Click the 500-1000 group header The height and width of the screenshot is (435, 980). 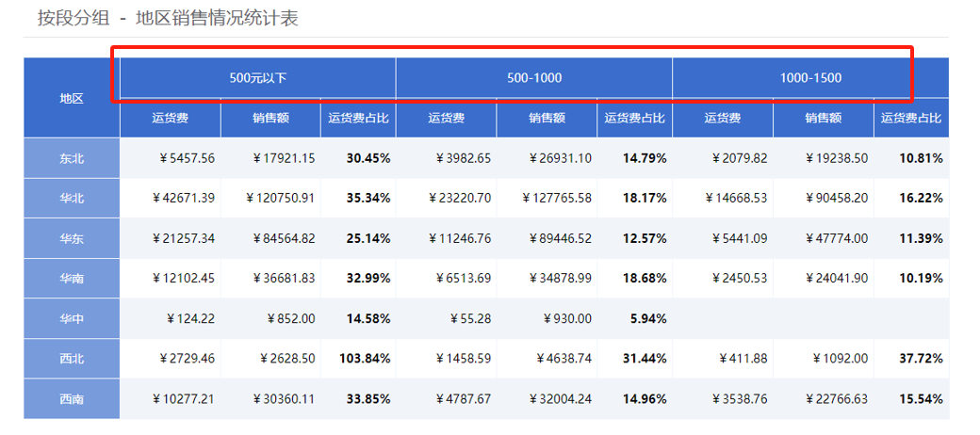click(534, 78)
